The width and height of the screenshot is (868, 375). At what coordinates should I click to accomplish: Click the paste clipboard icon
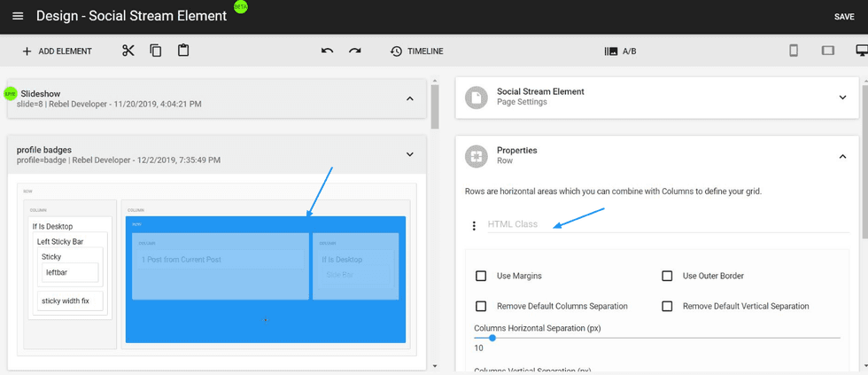pyautogui.click(x=183, y=51)
